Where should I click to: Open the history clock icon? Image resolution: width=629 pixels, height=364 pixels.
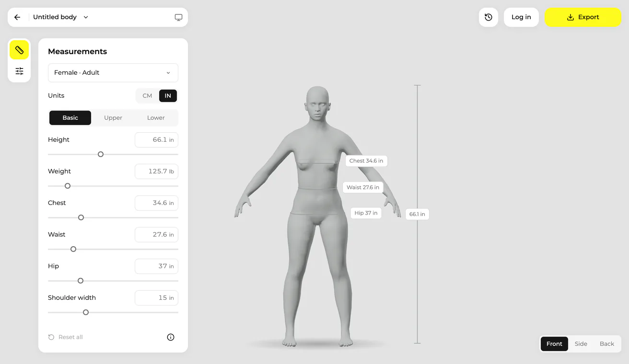(x=489, y=17)
